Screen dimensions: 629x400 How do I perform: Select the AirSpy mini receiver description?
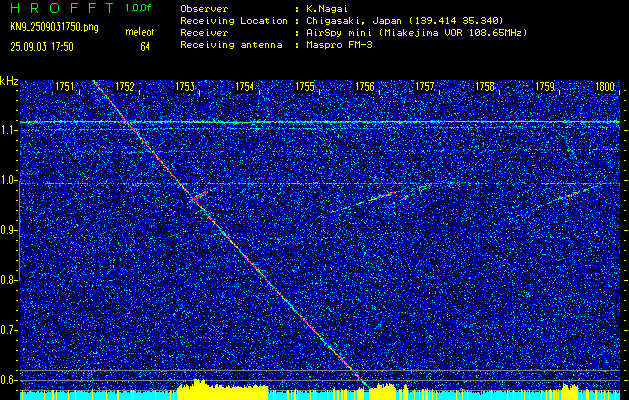(x=416, y=33)
